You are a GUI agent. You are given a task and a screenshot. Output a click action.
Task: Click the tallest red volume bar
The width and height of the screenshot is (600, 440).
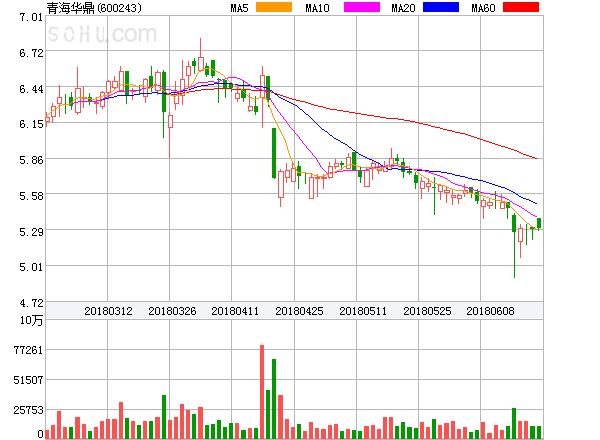(262, 392)
